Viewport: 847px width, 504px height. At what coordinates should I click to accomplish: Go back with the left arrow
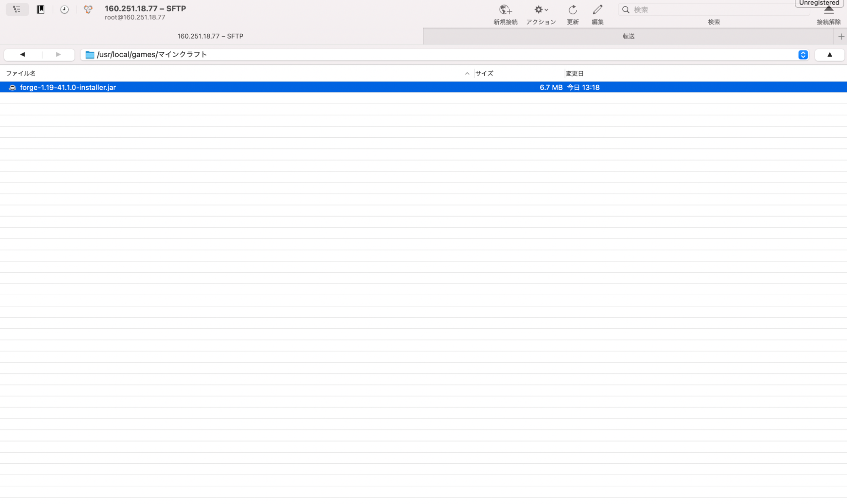23,55
